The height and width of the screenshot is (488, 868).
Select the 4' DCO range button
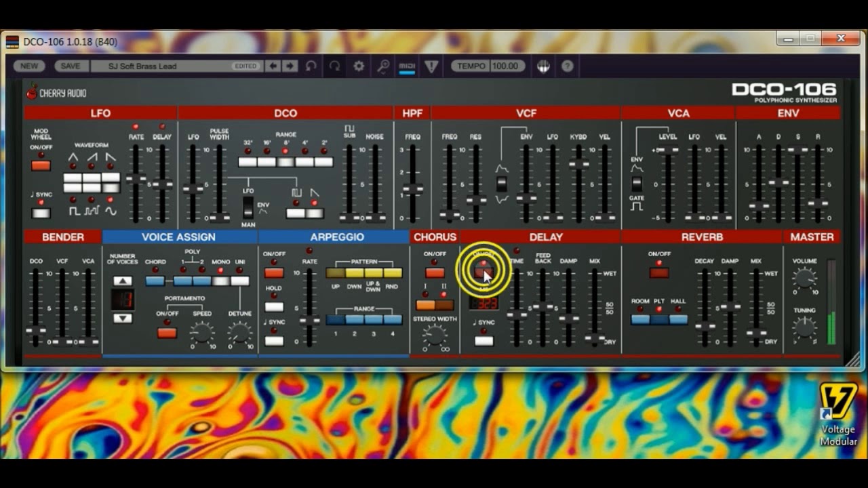tap(305, 162)
